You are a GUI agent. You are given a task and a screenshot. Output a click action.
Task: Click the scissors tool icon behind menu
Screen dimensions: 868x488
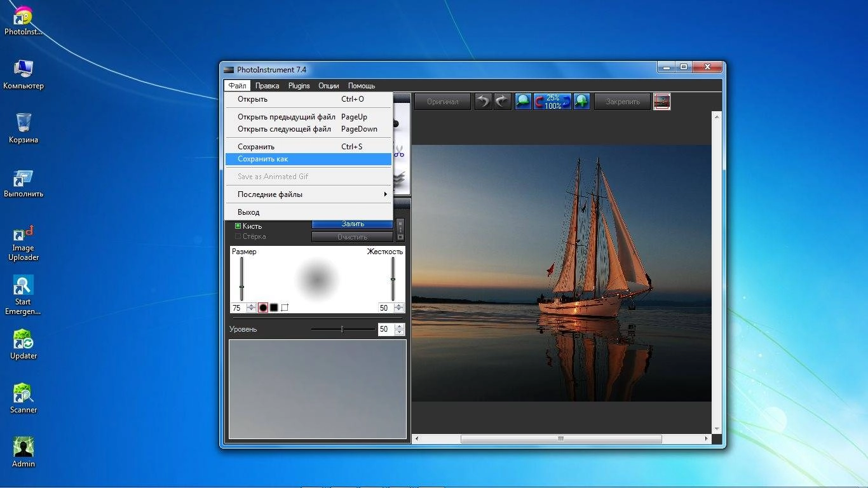[400, 153]
